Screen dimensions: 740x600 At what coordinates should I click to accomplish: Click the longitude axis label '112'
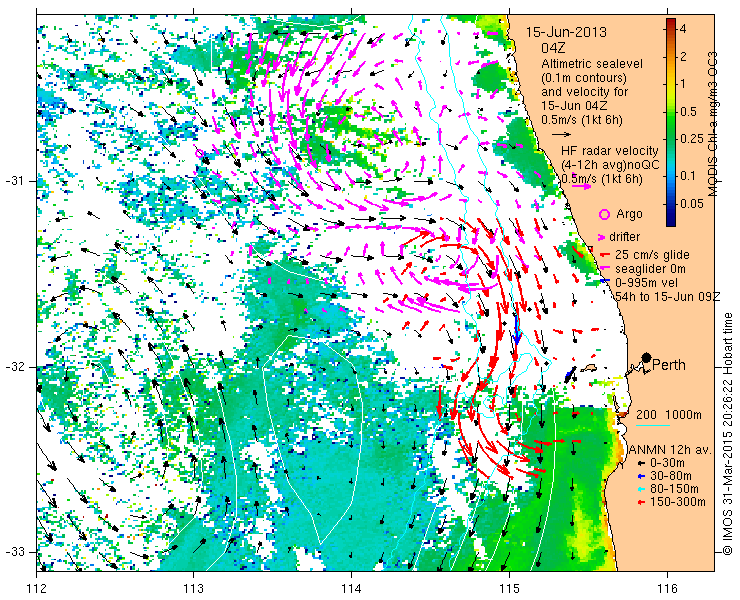click(x=36, y=589)
